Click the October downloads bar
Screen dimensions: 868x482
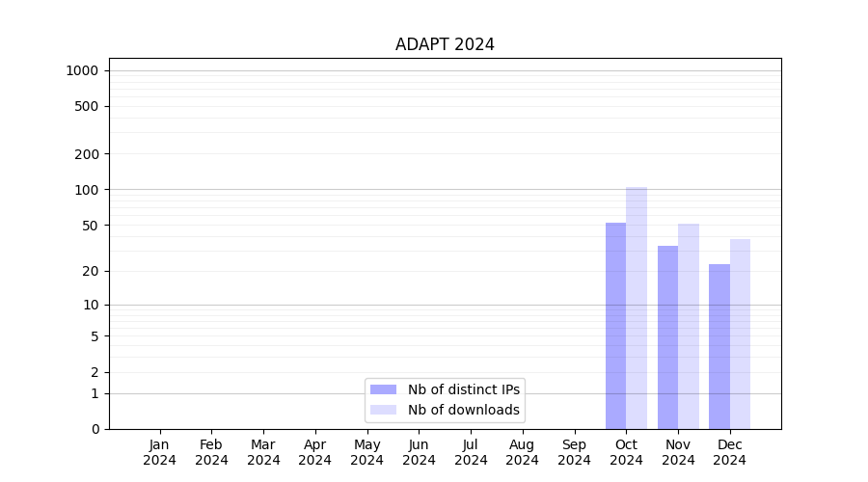pos(637,308)
